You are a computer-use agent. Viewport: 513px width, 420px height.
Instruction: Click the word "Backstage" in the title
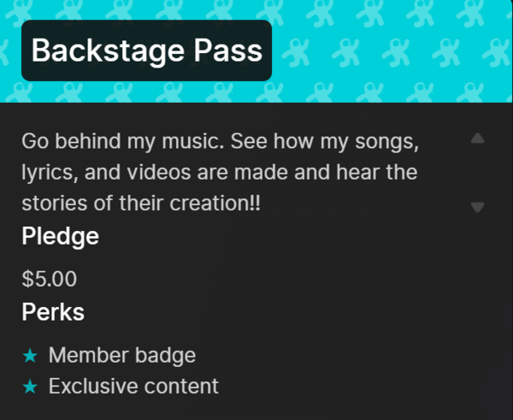99,50
